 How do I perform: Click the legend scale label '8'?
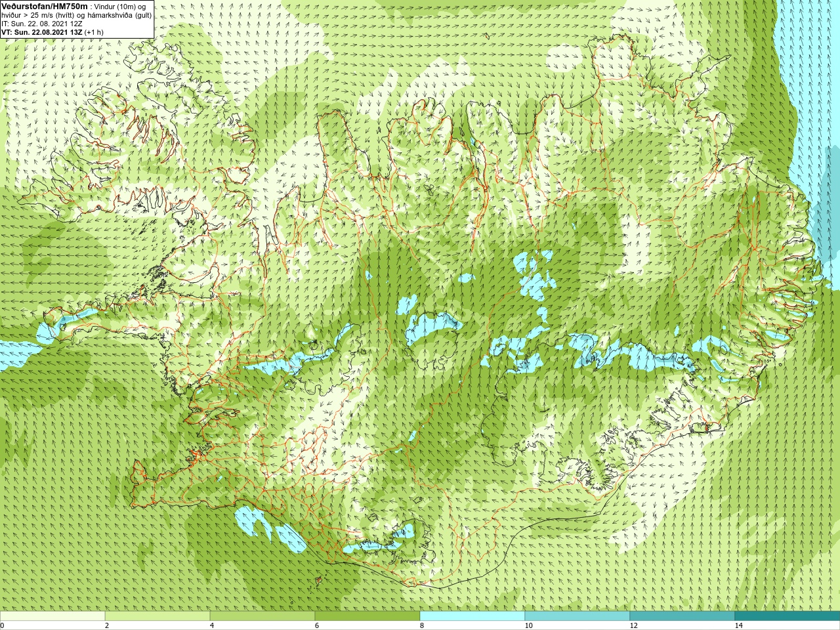[x=422, y=625]
